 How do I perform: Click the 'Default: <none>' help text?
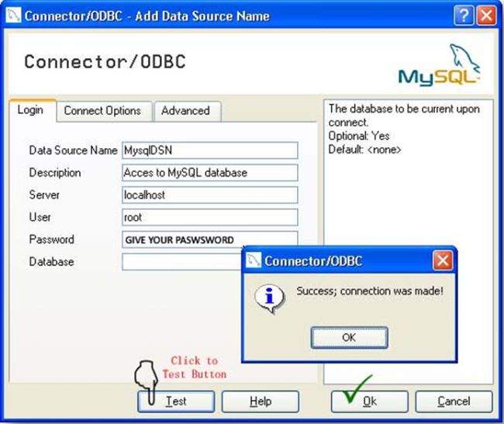pyautogui.click(x=365, y=150)
